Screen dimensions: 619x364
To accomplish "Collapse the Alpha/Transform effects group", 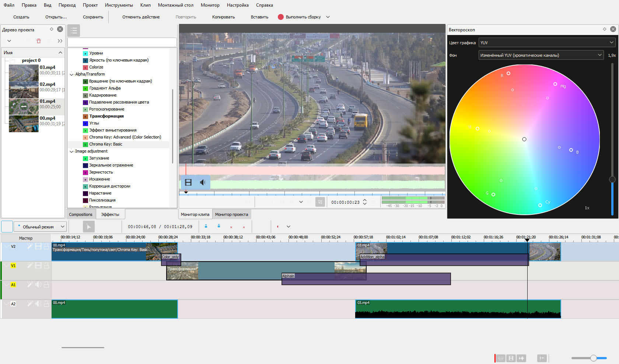I will click(71, 74).
